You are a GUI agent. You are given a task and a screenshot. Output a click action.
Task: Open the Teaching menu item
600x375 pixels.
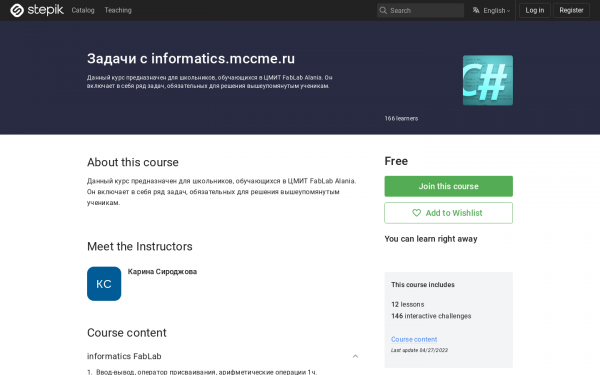tap(118, 10)
